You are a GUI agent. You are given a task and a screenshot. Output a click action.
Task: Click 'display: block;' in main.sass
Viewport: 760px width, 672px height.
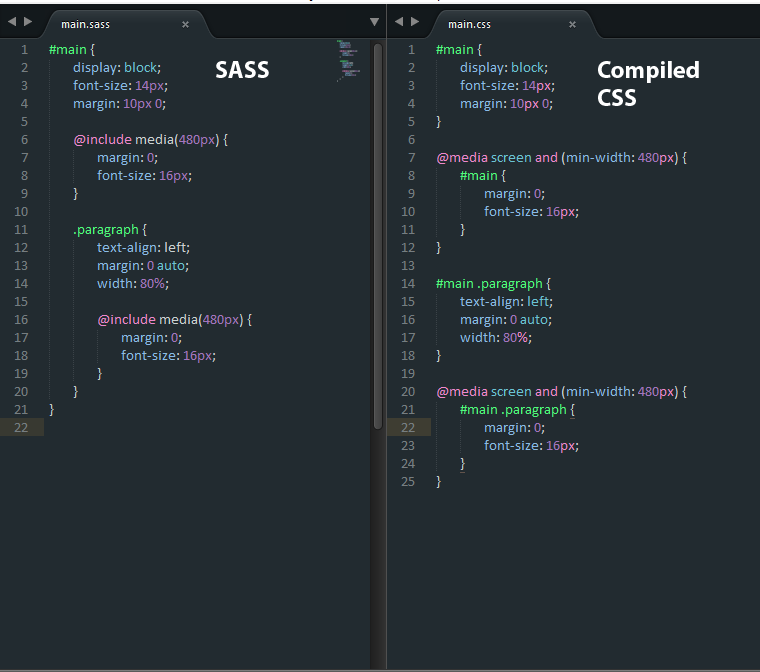(117, 67)
